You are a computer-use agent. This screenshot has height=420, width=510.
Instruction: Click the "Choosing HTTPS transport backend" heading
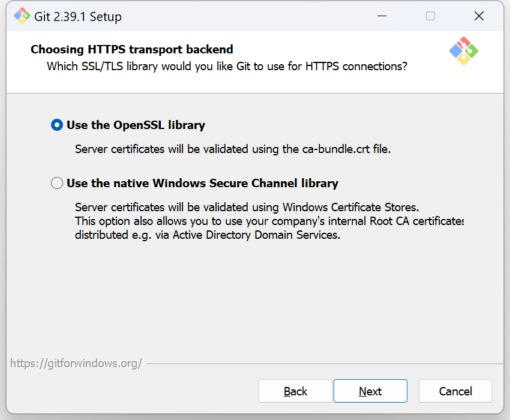tap(132, 49)
